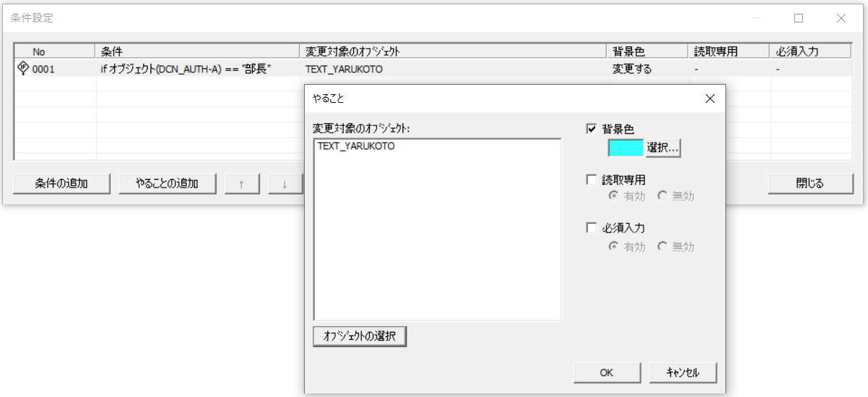Select 無効 radio under 必須入力
Screen dimensions: 868x397
pyautogui.click(x=662, y=247)
